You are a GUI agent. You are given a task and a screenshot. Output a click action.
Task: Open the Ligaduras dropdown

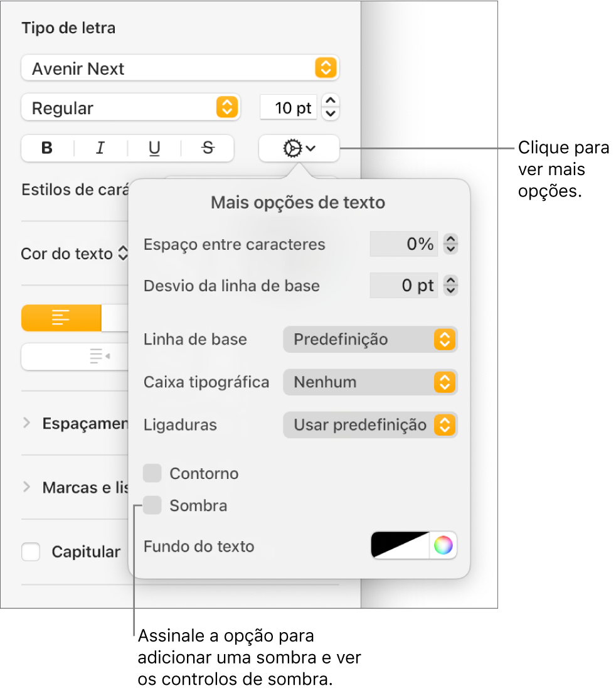tap(370, 425)
